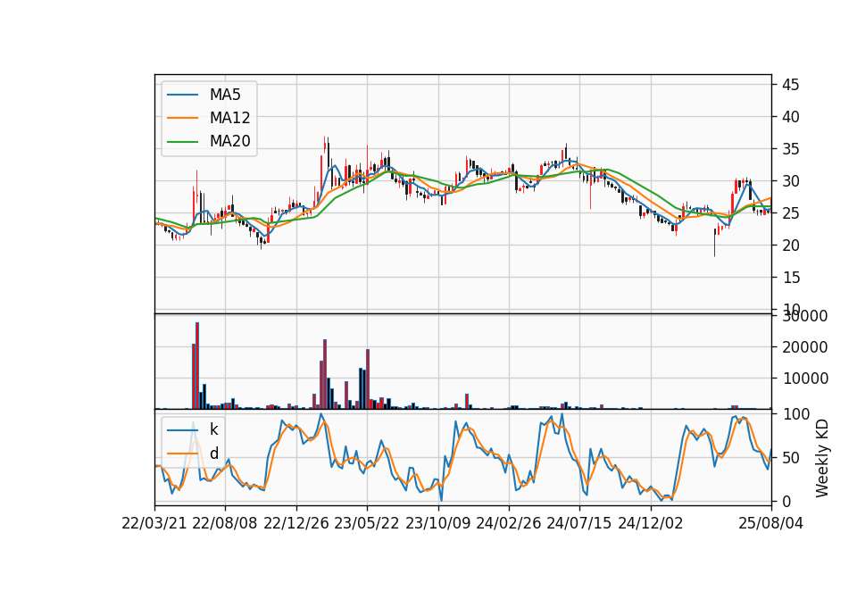The image size is (857, 616).
Task: Click the 0 KD axis label
Action: pos(786,501)
